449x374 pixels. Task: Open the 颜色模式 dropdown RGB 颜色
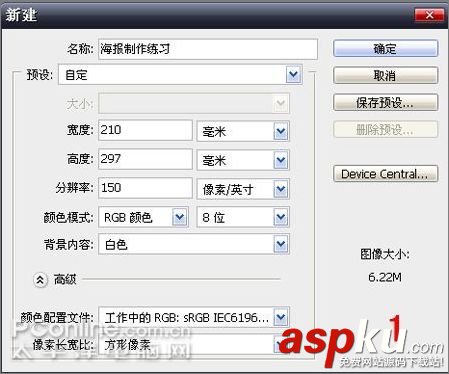point(144,217)
